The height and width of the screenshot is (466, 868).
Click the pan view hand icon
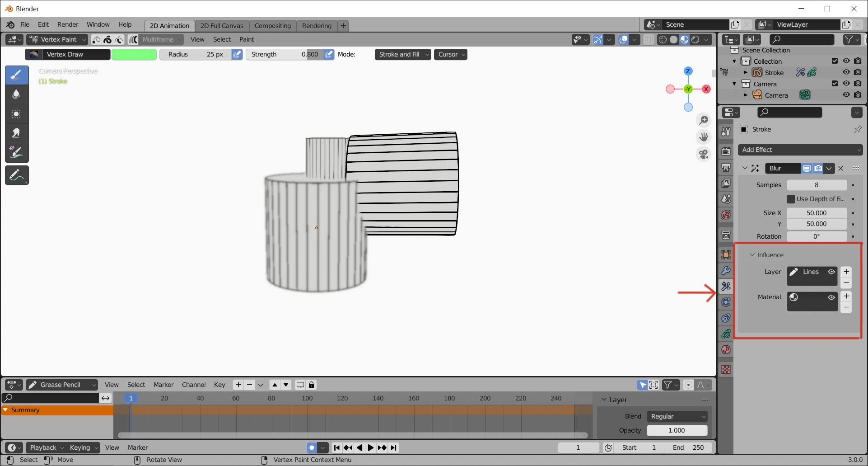tap(704, 137)
